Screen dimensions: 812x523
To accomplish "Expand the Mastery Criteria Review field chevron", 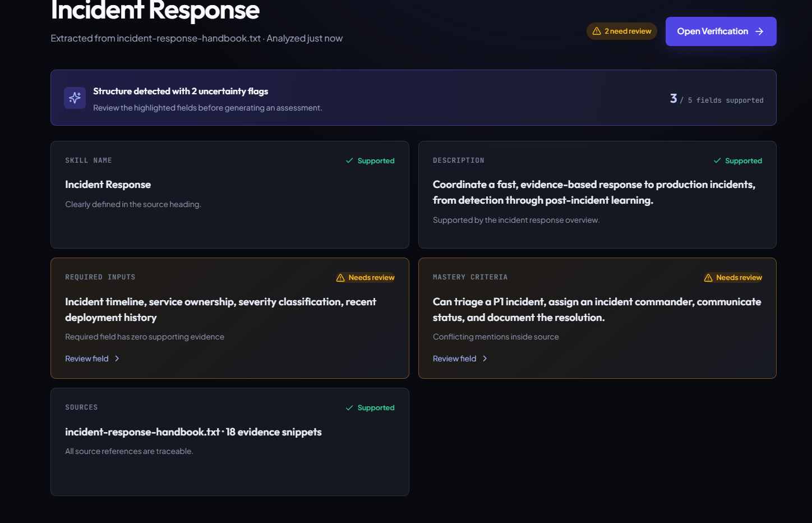I will (485, 359).
